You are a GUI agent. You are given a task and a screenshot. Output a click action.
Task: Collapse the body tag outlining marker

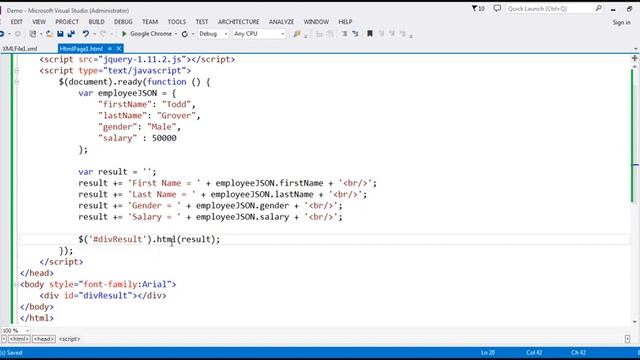click(17, 284)
